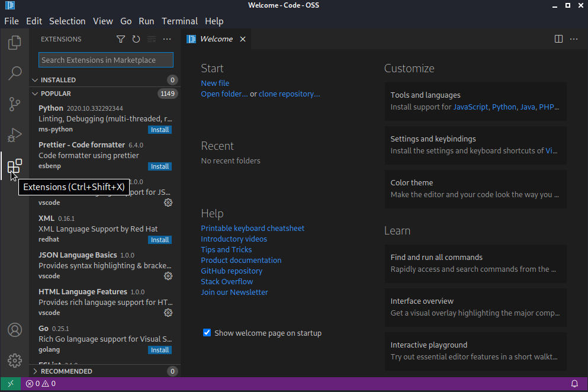Click Join our Newsletter link

tap(234, 292)
